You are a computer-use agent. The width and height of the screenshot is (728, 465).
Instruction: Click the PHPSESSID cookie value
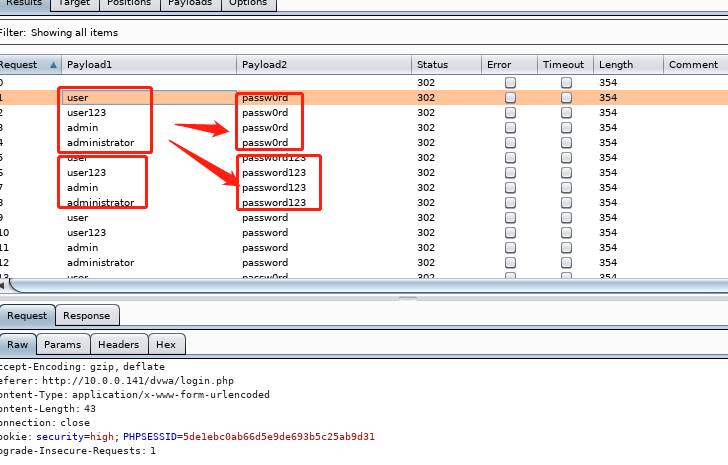click(279, 437)
